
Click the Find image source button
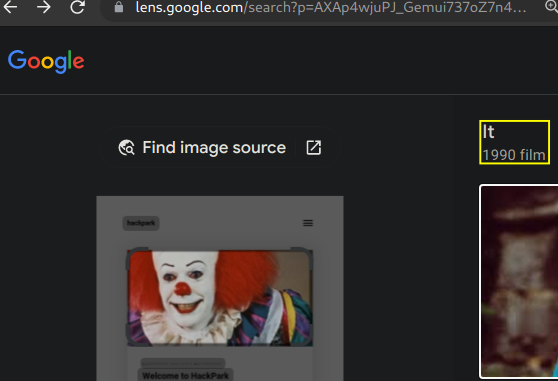(x=220, y=147)
